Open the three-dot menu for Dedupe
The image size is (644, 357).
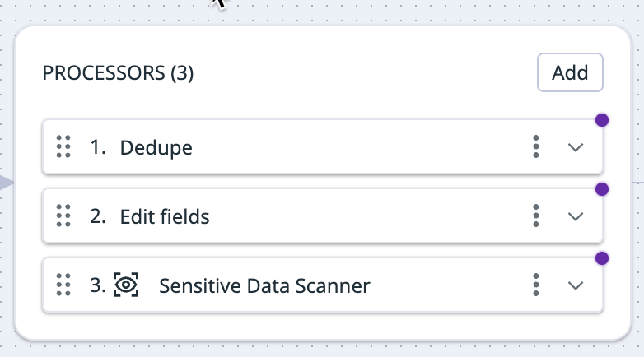coord(536,146)
